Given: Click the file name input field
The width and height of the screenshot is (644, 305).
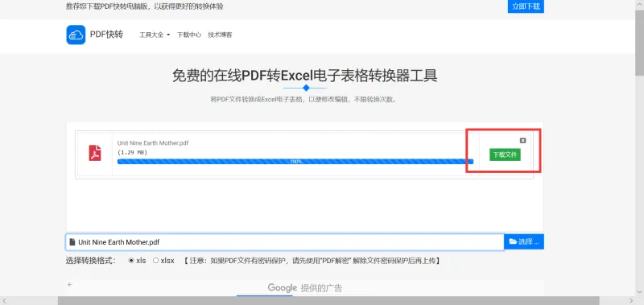Looking at the screenshot, I should [285, 241].
